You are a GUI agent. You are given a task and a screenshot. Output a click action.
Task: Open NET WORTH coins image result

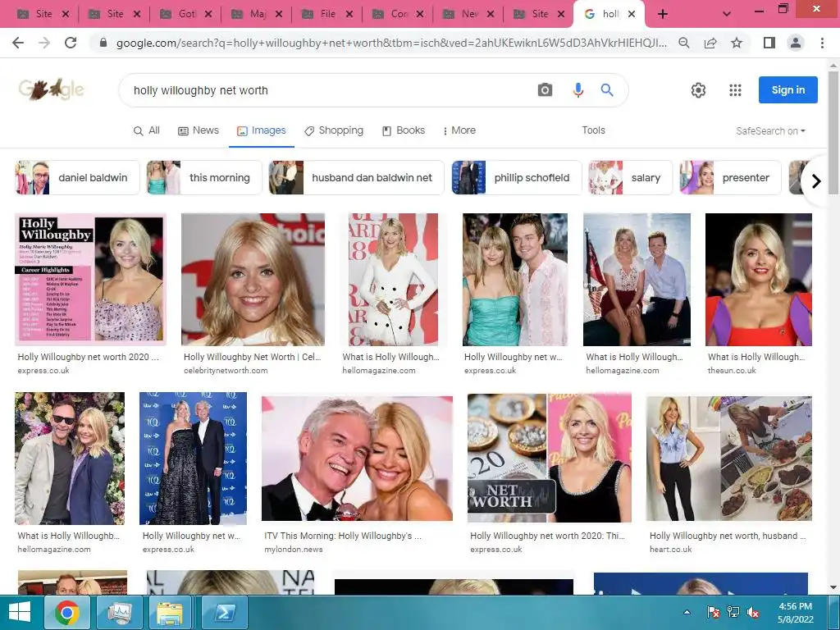[x=549, y=458]
